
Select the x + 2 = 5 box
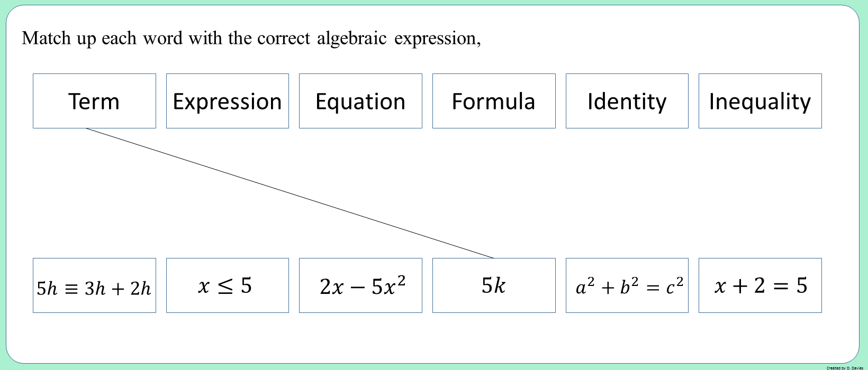click(760, 285)
